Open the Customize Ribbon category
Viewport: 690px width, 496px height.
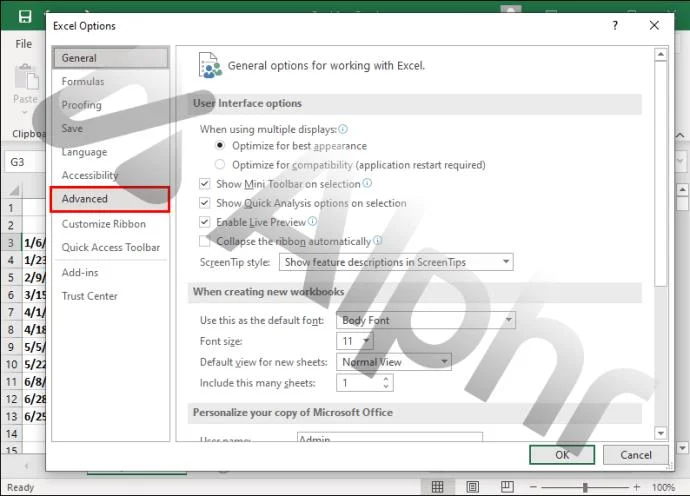pyautogui.click(x=110, y=224)
